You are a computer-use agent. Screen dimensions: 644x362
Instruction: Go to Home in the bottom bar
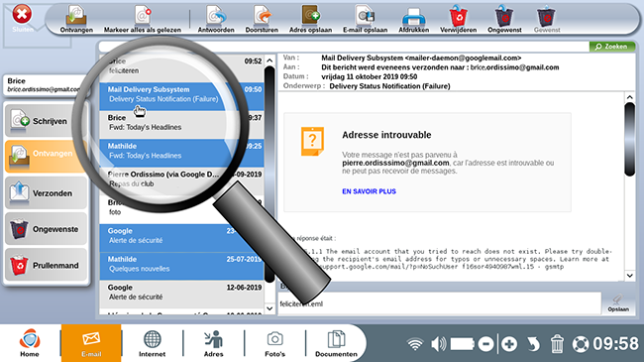click(30, 343)
